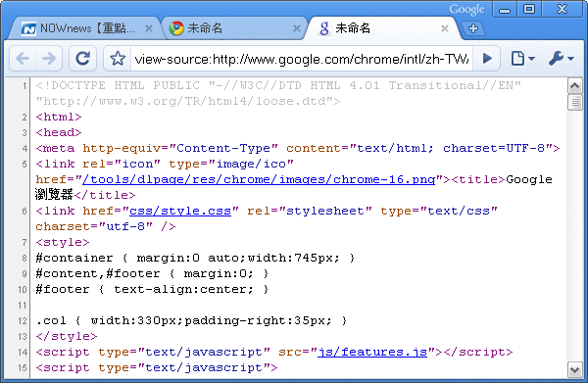
Task: Click the Go arrow next to address bar
Action: [x=487, y=59]
